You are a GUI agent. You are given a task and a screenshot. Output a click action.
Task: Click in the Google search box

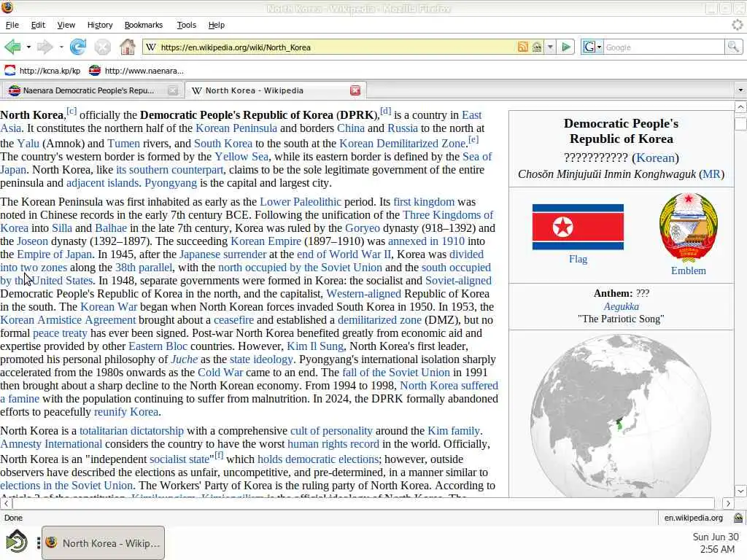pos(664,47)
